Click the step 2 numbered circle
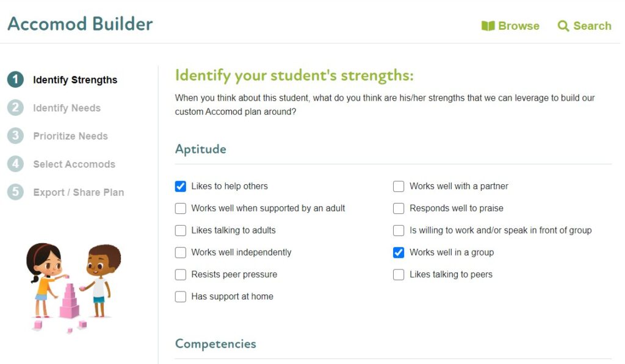The height and width of the screenshot is (364, 625). coord(15,107)
